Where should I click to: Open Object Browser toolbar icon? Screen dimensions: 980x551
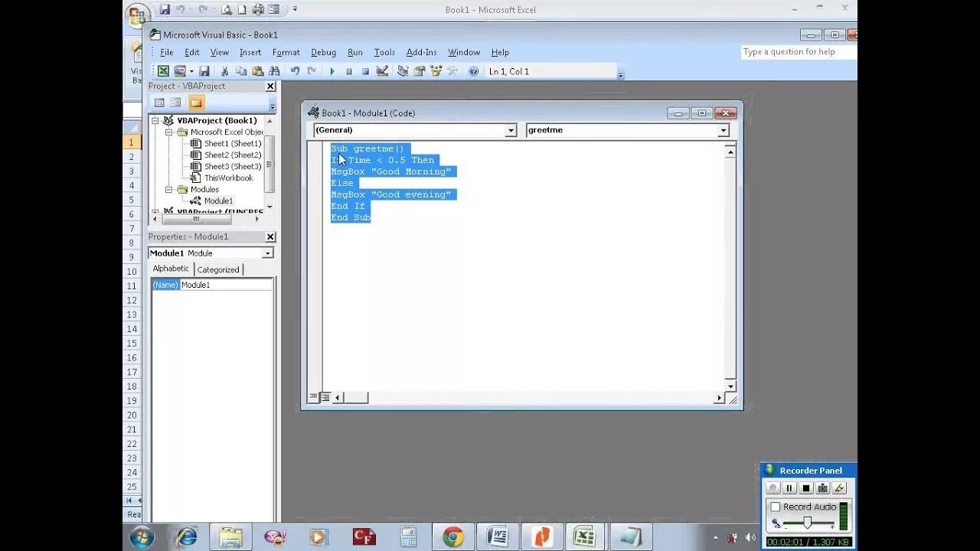(x=436, y=71)
